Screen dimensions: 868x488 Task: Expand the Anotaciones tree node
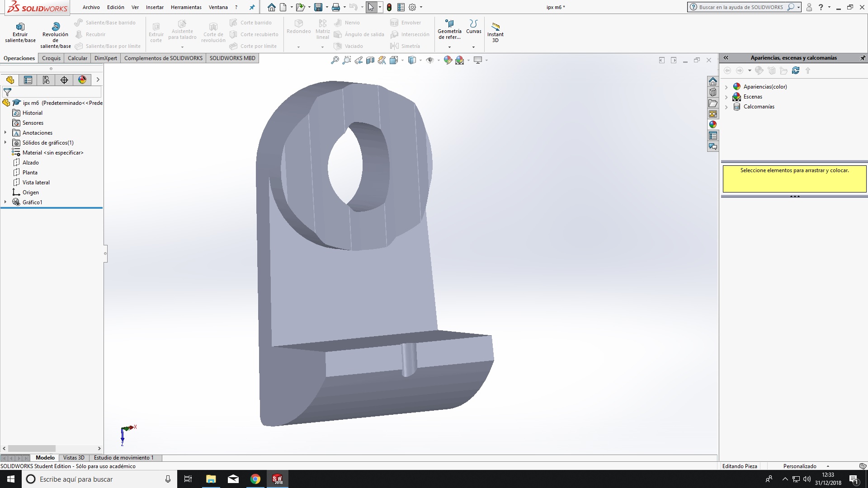5,133
